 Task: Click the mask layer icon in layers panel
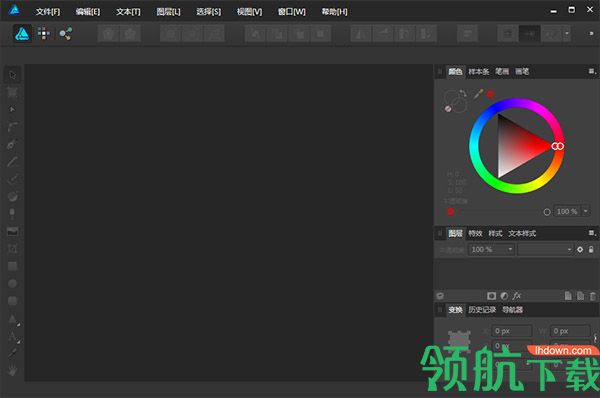(492, 296)
